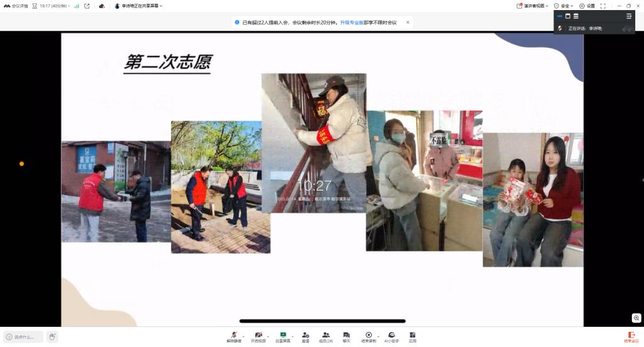
Task: Open the AI assistant (AI小助手)
Action: (x=391, y=336)
